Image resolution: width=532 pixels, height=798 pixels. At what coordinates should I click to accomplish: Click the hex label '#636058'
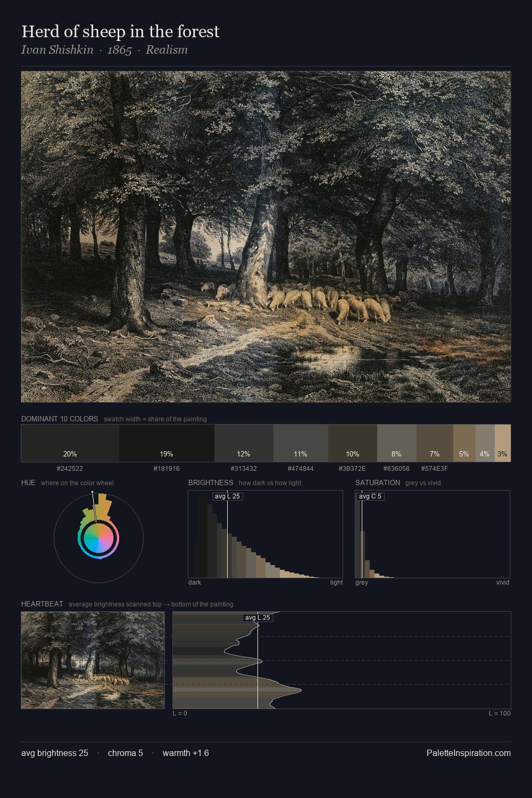coord(396,469)
